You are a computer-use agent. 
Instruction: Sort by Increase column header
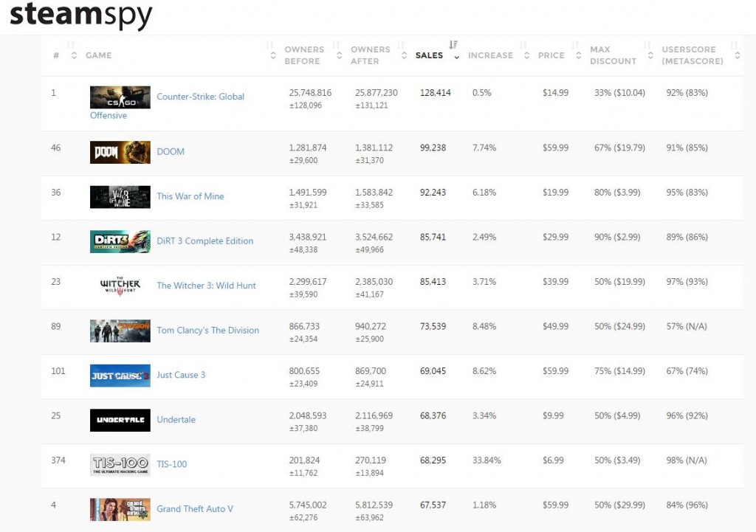[490, 55]
